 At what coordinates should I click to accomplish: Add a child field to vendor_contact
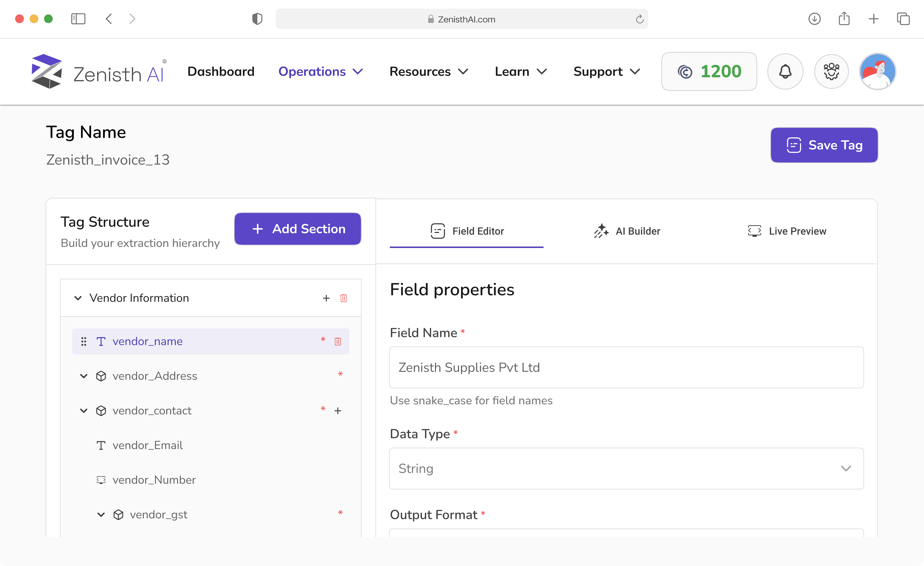coord(337,411)
